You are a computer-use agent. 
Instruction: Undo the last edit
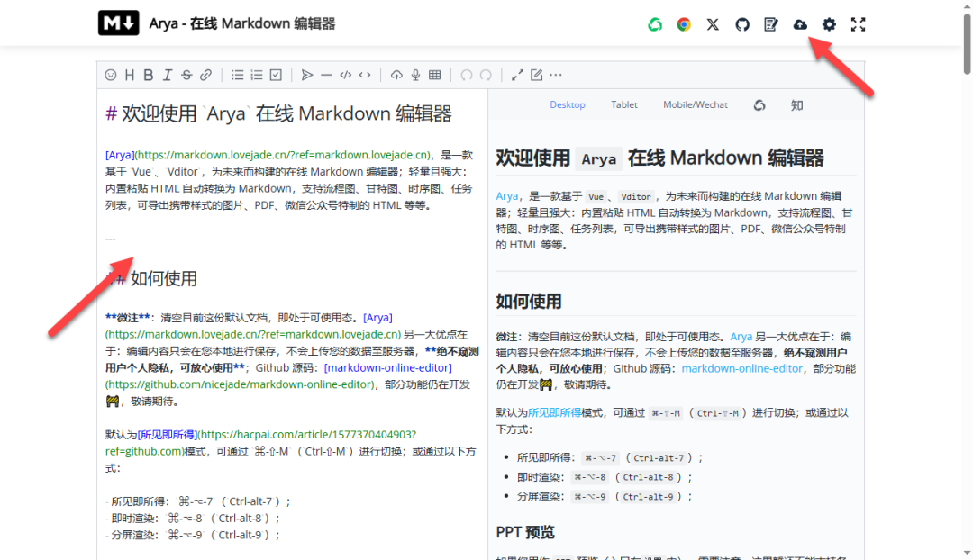pos(466,75)
